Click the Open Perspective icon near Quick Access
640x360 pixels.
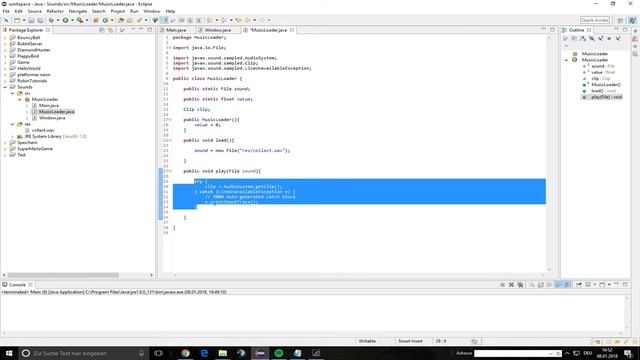620,20
